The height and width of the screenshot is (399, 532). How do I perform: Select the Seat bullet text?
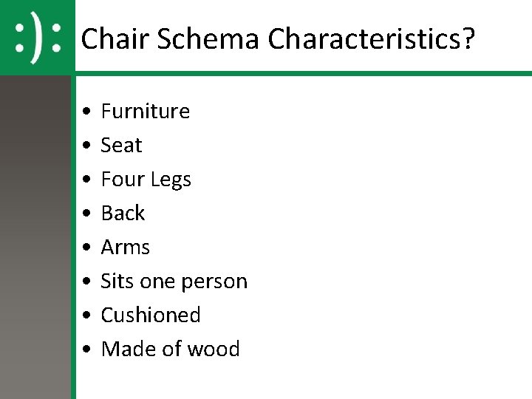[x=121, y=146]
